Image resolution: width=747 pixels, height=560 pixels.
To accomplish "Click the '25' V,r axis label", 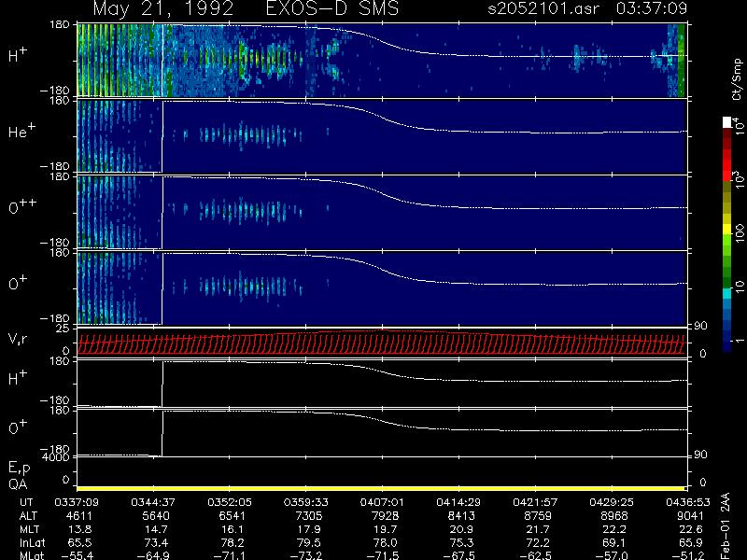I will (x=63, y=329).
